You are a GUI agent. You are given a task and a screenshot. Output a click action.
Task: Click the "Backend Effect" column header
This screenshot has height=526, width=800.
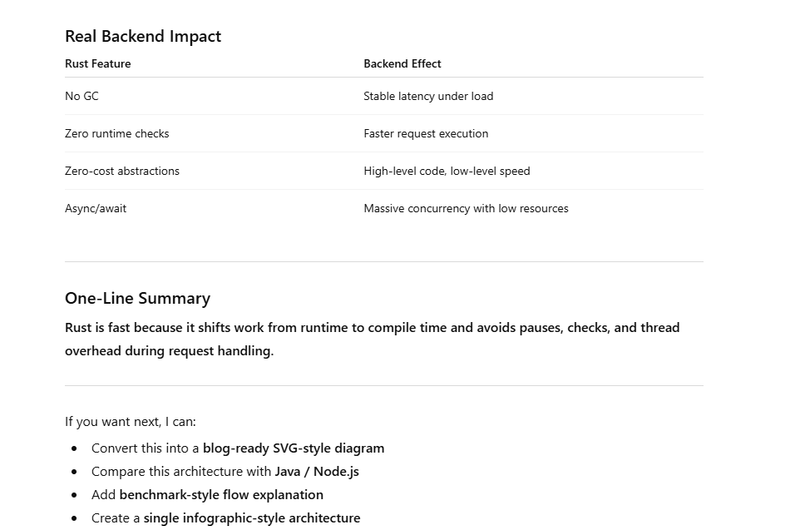click(x=402, y=64)
